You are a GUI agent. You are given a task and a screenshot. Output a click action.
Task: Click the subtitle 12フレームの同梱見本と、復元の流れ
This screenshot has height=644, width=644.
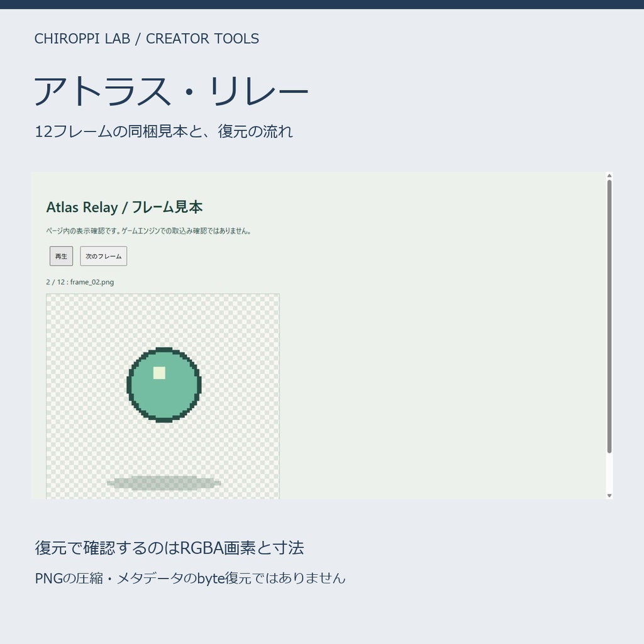164,131
